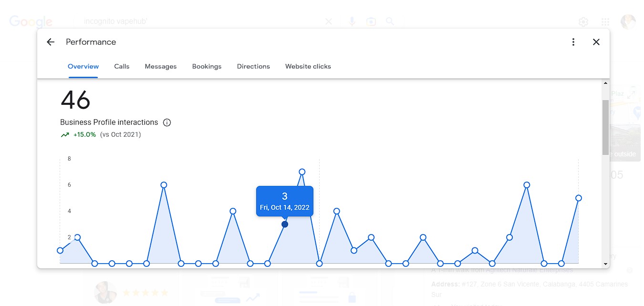644x306 pixels.
Task: Go to the Directions tab
Action: [x=253, y=66]
